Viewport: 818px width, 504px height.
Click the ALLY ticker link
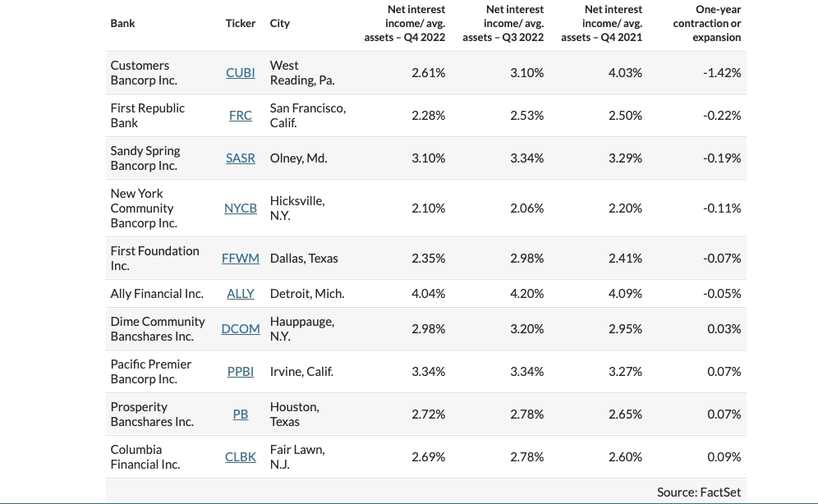point(240,294)
